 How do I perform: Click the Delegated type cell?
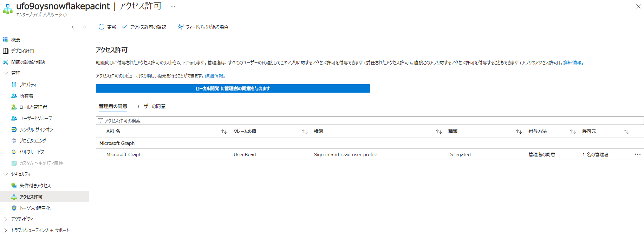tap(459, 154)
